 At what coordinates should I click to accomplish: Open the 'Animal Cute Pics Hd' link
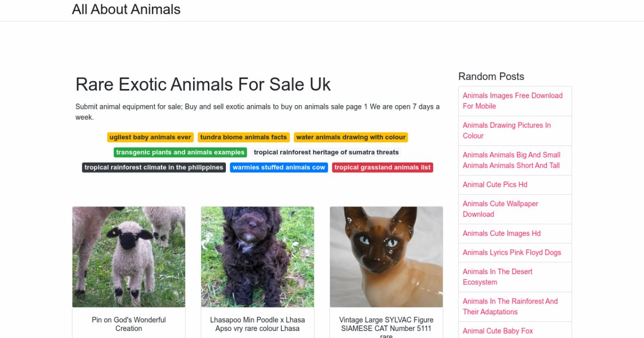495,185
